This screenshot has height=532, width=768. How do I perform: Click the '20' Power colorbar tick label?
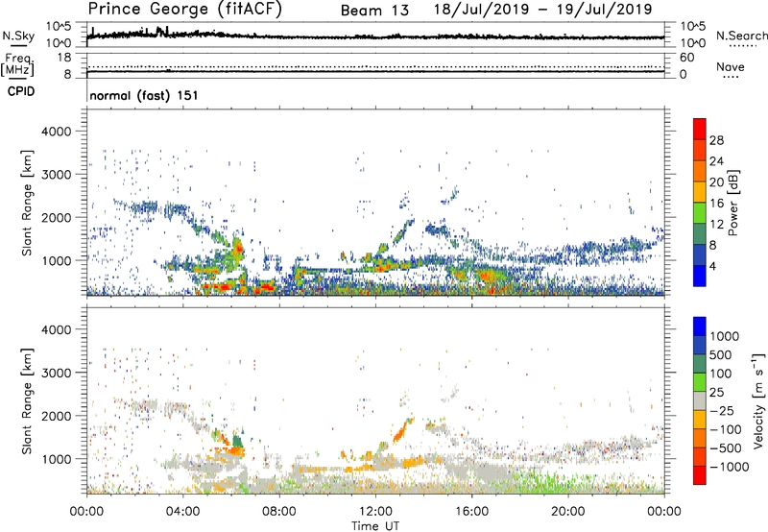(716, 182)
